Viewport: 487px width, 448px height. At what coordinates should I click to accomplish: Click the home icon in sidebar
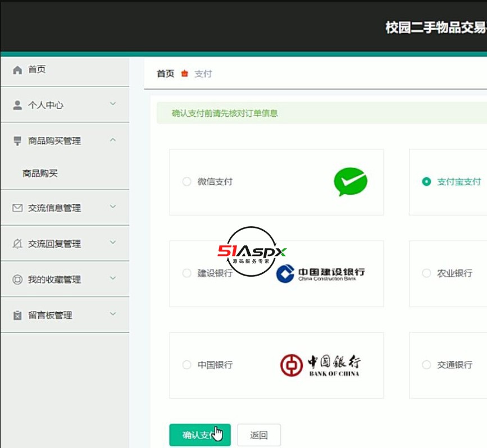point(17,70)
